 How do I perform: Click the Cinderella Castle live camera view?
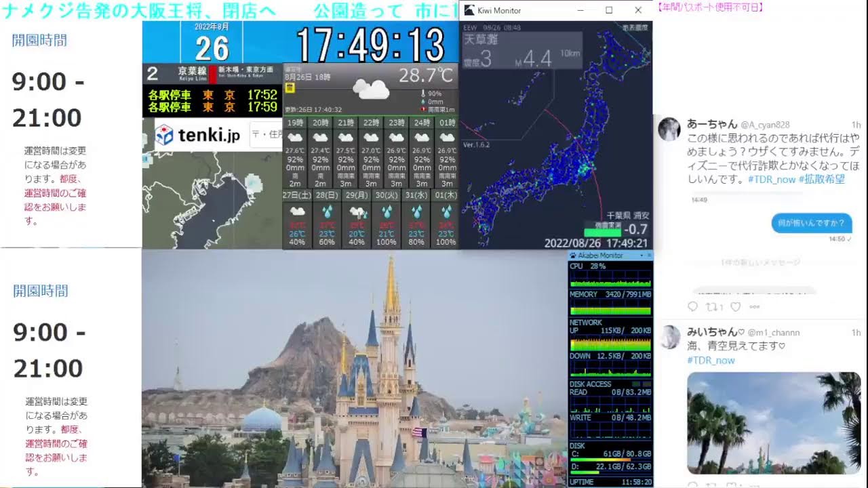coord(354,369)
